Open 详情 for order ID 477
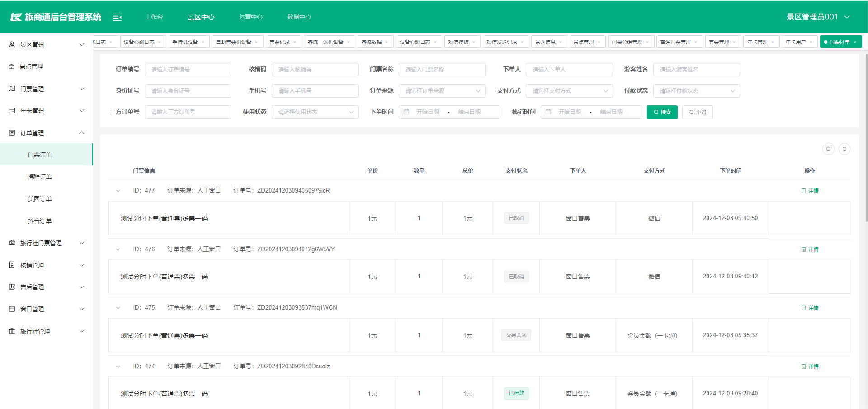Image resolution: width=868 pixels, height=409 pixels. tap(810, 191)
